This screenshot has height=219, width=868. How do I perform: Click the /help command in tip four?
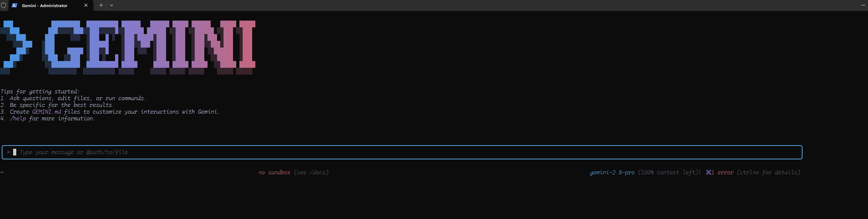coord(18,119)
